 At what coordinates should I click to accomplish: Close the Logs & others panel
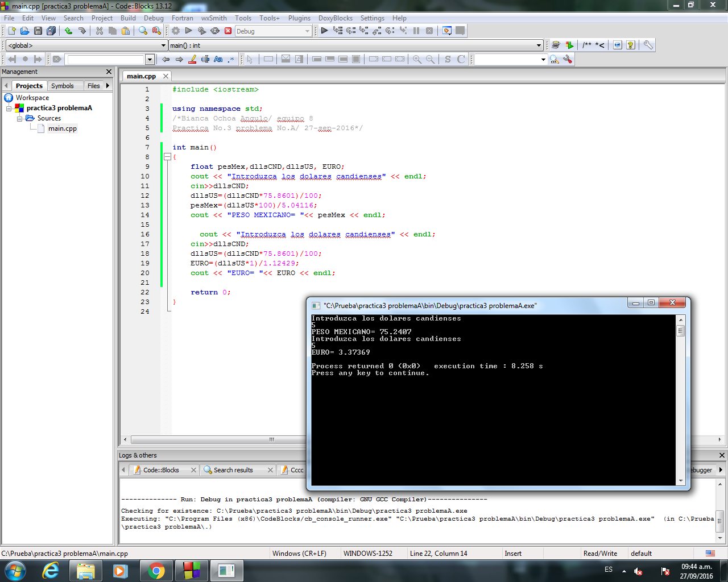tap(722, 455)
